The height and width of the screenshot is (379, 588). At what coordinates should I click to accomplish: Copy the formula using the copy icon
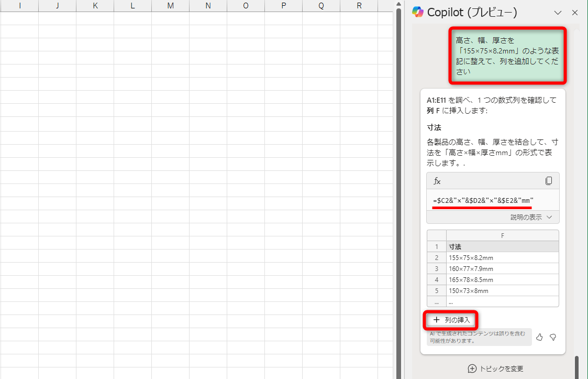click(x=549, y=180)
